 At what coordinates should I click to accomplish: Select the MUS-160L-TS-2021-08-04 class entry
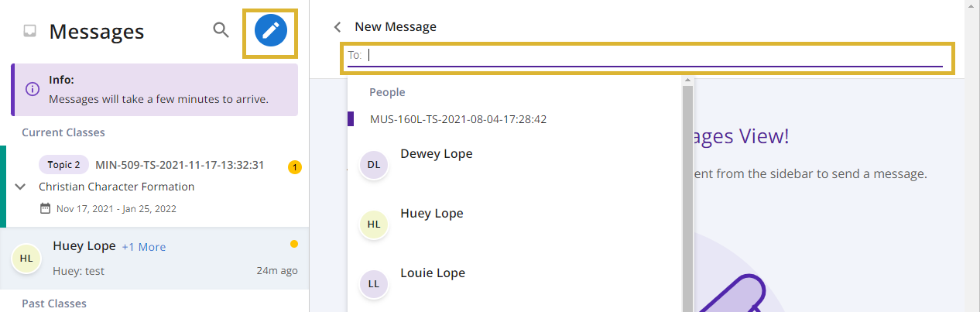click(x=458, y=119)
